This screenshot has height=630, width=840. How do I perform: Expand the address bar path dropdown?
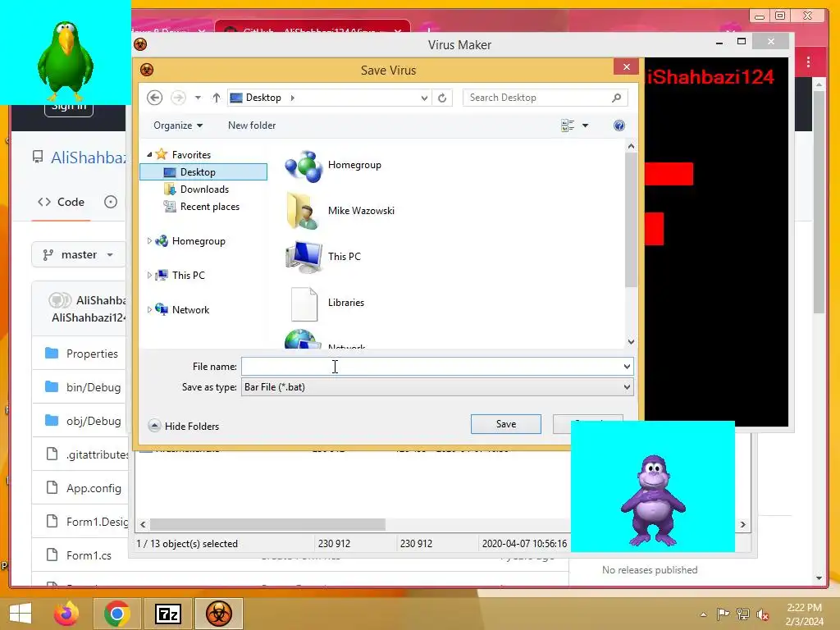[x=424, y=98]
